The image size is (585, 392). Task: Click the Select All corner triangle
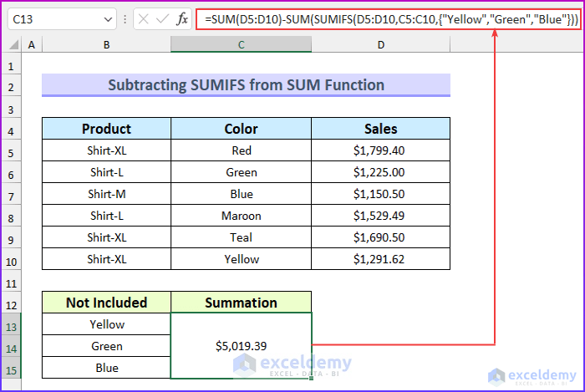pyautogui.click(x=13, y=44)
